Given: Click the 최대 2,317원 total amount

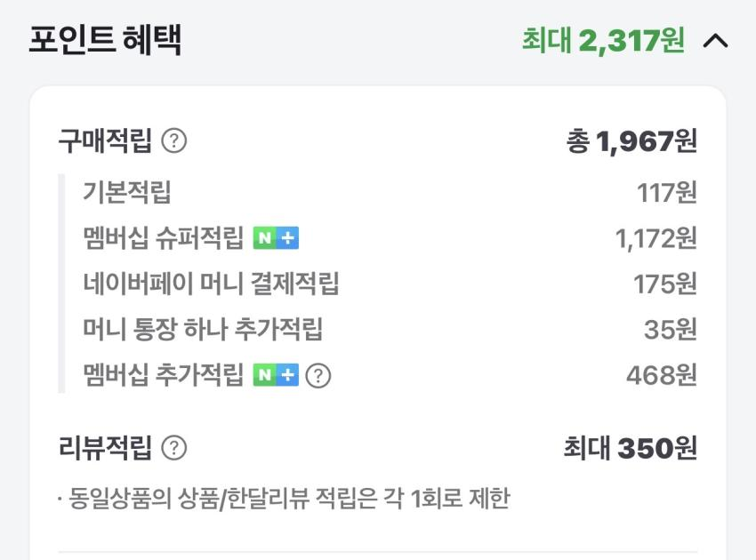Looking at the screenshot, I should tap(603, 40).
